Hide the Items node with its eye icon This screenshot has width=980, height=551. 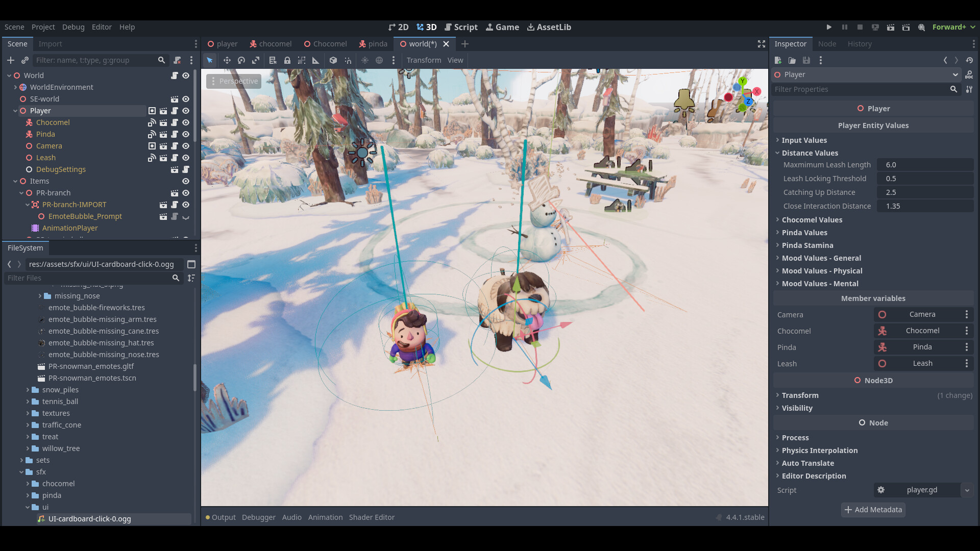(186, 181)
